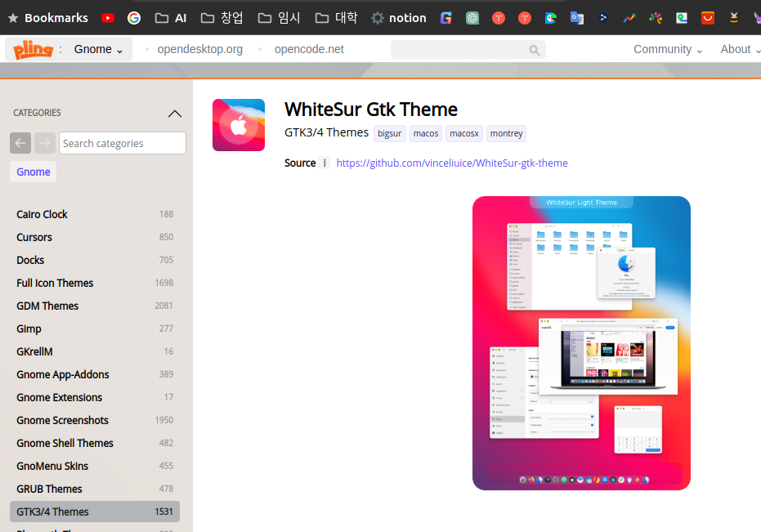
Task: Click the rabbit in hat bookmark icon
Action: (734, 18)
